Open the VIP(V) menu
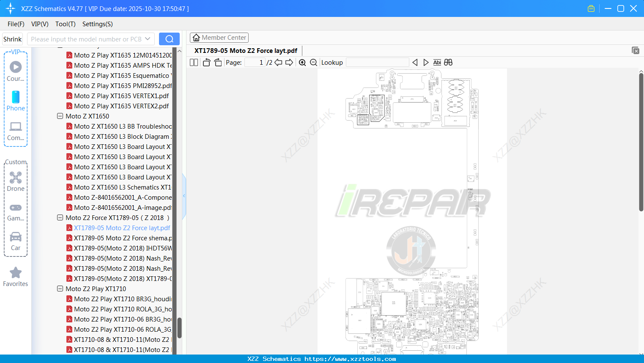Viewport: 644px width, 363px height. coord(40,24)
